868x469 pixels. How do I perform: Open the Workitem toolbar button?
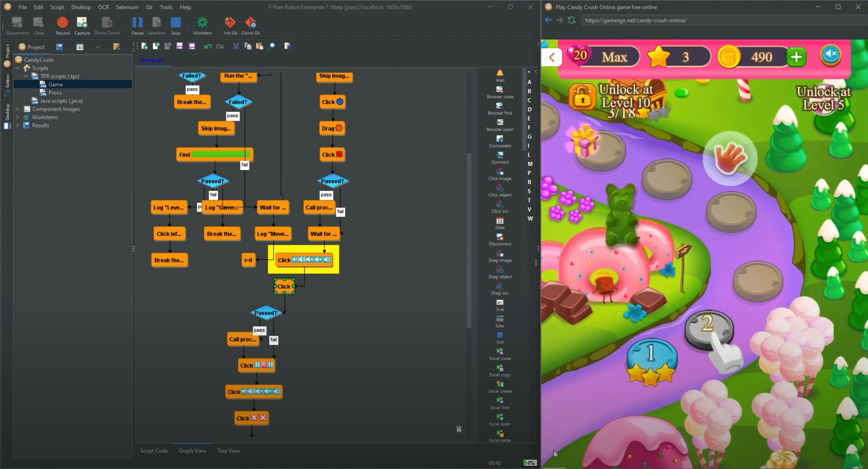coord(202,26)
